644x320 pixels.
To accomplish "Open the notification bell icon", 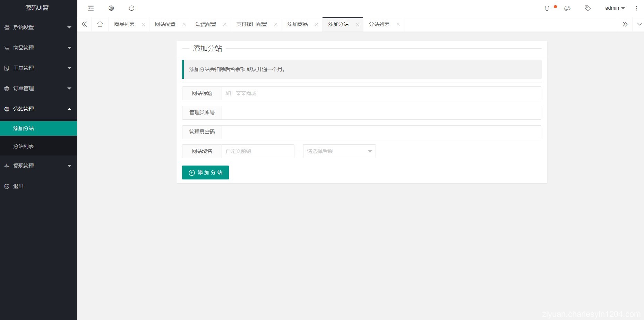I will tap(547, 8).
